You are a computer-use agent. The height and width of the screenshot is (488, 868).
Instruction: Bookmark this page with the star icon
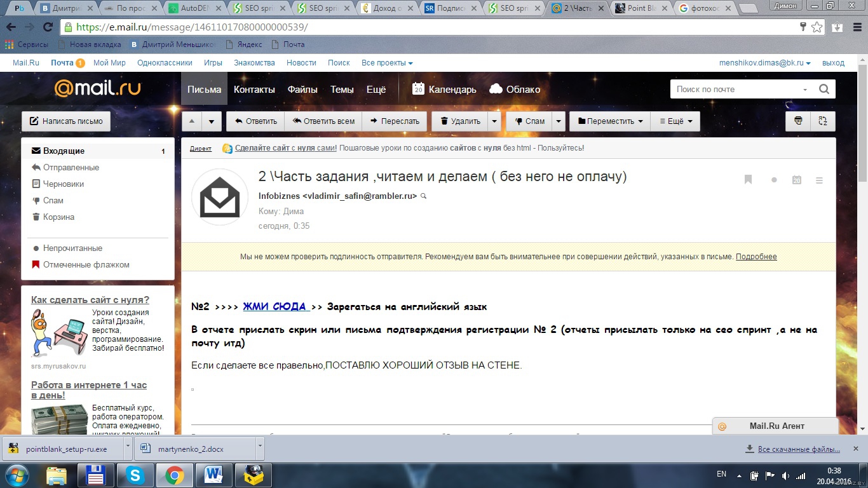pyautogui.click(x=817, y=27)
